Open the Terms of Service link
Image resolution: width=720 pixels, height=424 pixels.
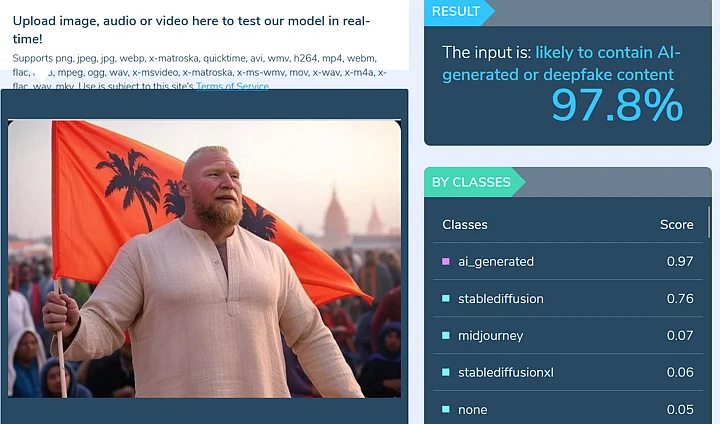[232, 86]
